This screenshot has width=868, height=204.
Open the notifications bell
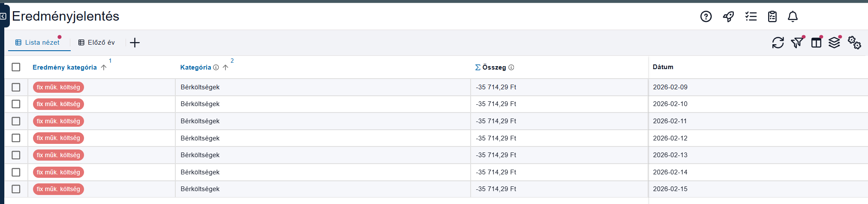(x=793, y=17)
